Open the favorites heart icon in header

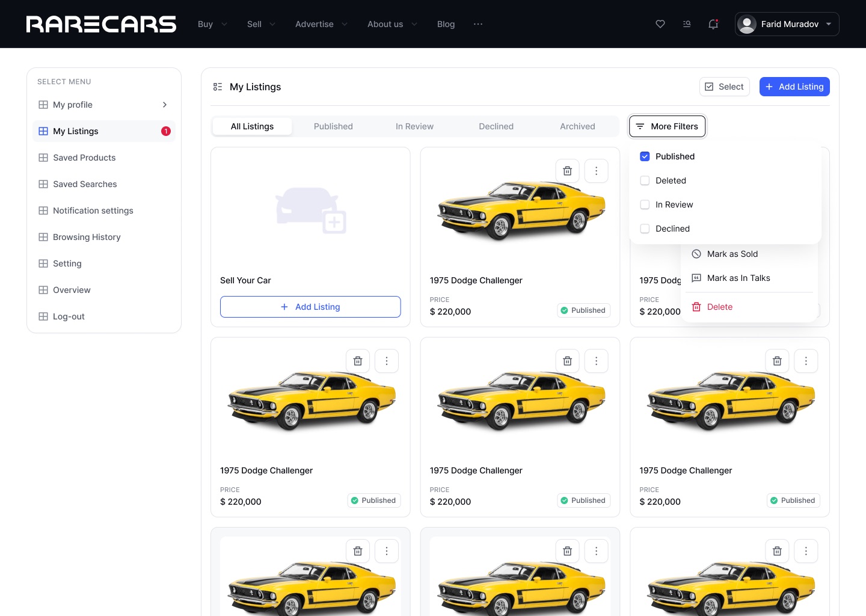click(x=660, y=24)
